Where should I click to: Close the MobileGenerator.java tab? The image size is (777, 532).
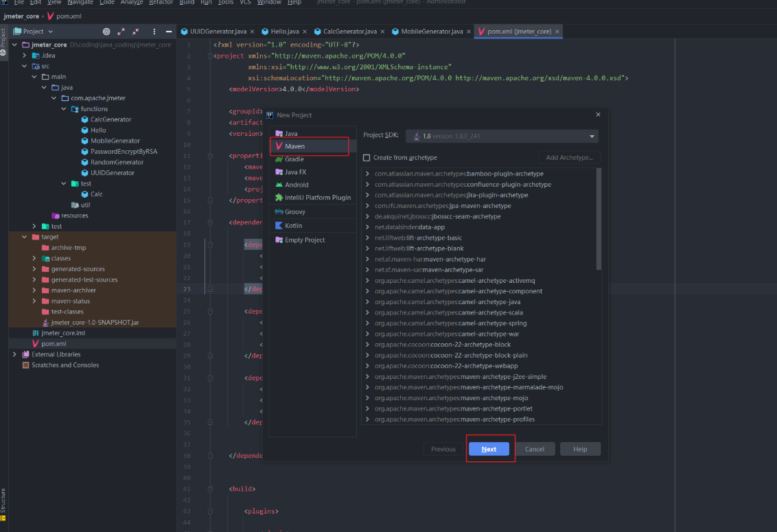click(x=469, y=32)
